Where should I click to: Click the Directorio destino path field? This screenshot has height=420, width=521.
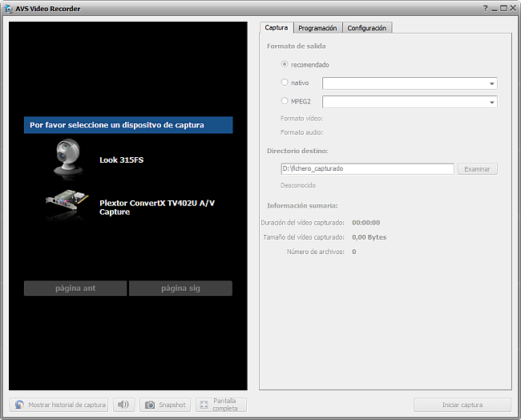[x=367, y=169]
